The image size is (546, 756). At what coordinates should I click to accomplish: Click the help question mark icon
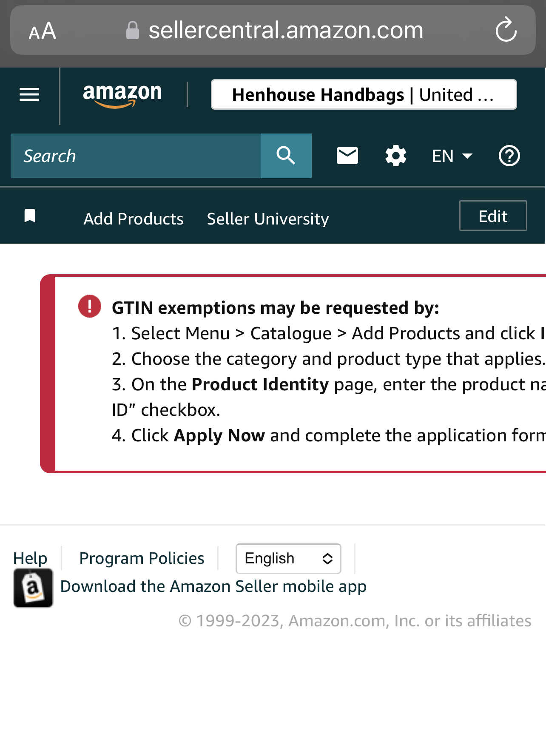coord(509,156)
